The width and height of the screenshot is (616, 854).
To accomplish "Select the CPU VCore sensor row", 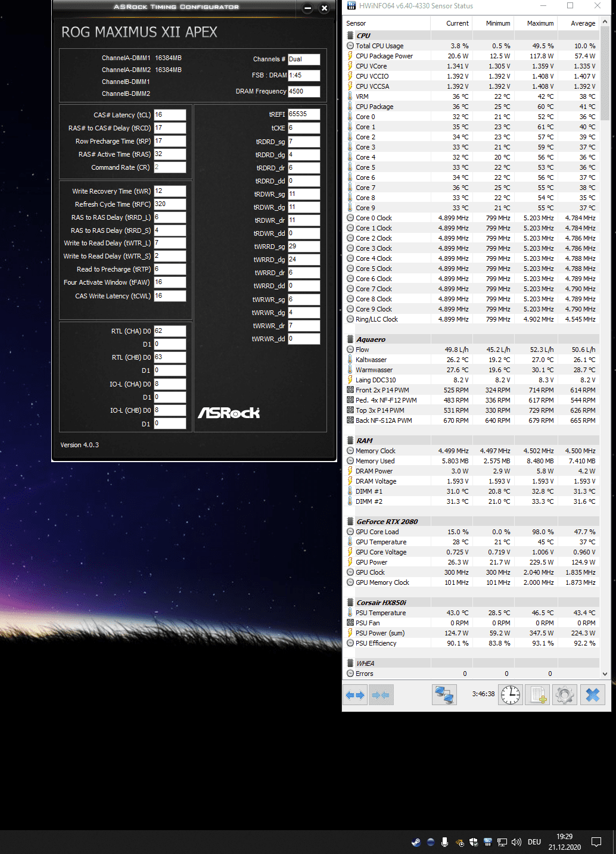I will pos(472,66).
